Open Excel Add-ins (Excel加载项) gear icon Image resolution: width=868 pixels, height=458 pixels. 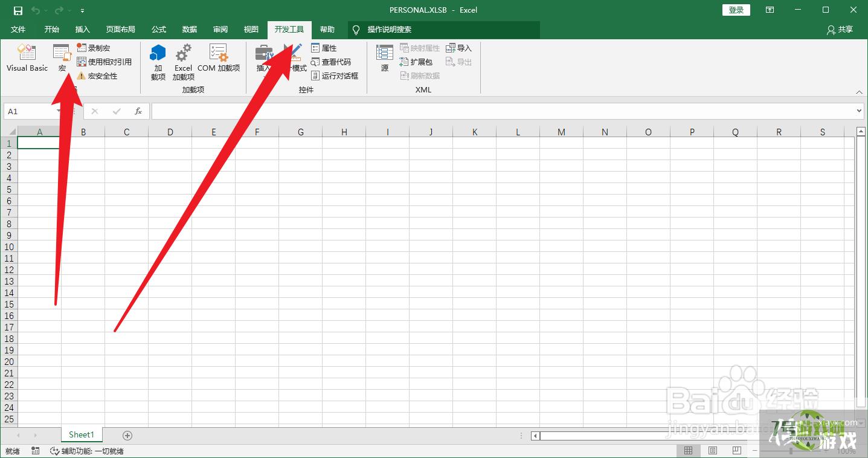(184, 62)
